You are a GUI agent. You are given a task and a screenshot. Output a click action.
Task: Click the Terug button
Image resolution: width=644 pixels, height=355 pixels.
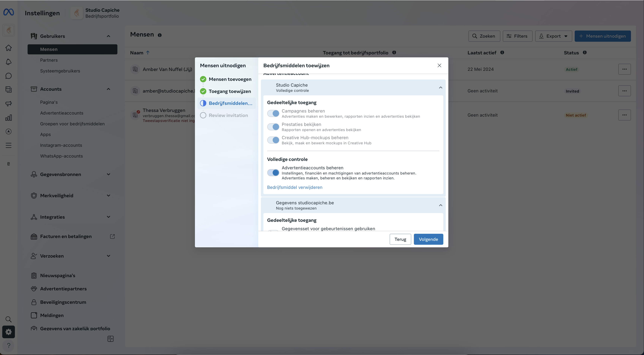click(400, 239)
